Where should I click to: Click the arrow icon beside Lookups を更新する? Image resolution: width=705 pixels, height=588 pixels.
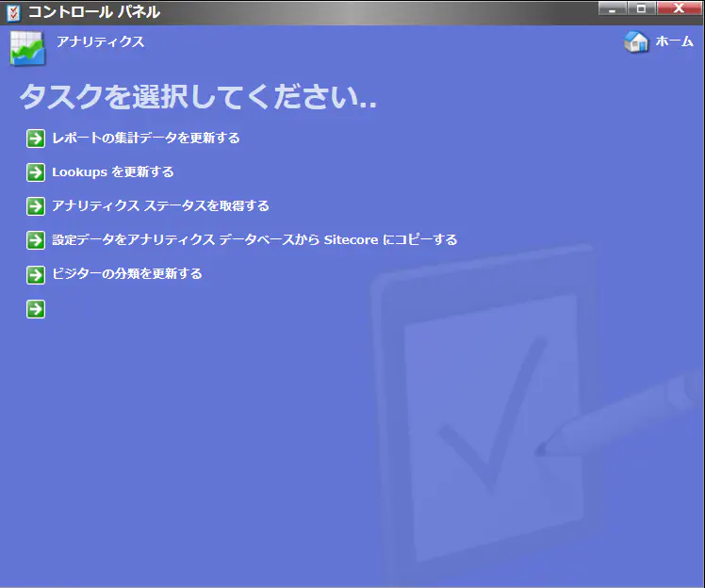click(x=36, y=172)
